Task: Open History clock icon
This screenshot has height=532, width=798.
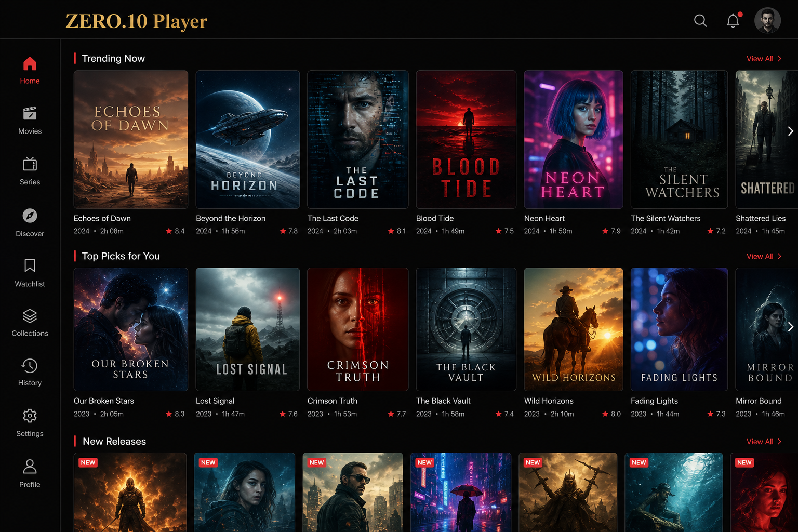Action: coord(30,366)
